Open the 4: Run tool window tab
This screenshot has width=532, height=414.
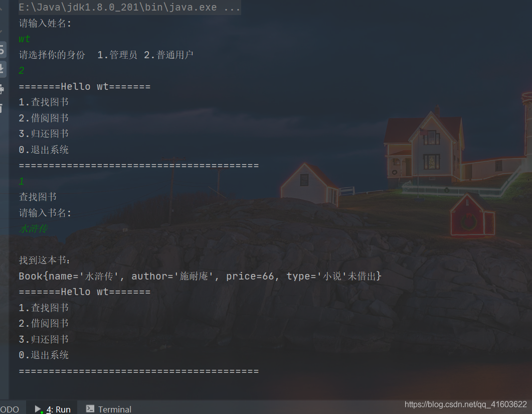[x=53, y=409]
